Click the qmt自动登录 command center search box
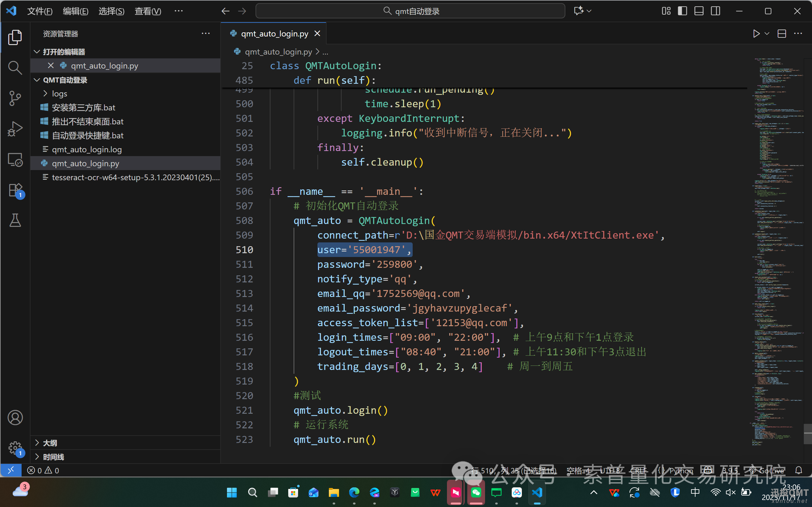This screenshot has width=812, height=507. pyautogui.click(x=410, y=11)
